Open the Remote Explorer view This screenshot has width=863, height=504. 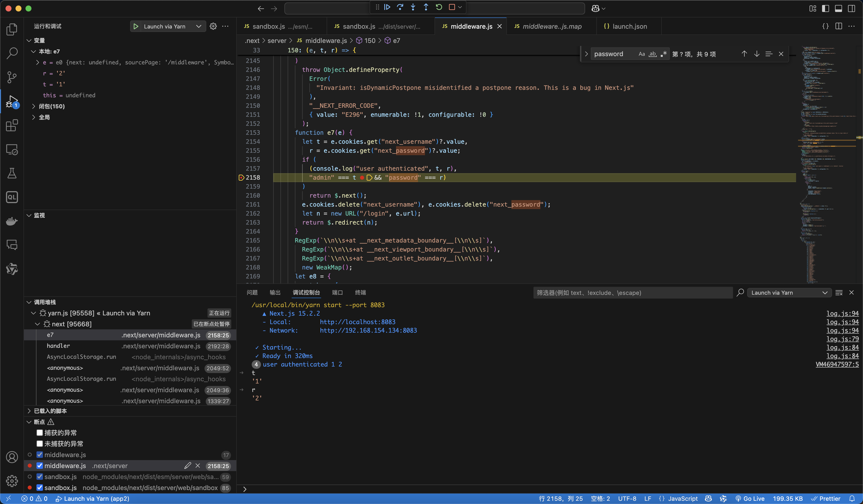(12, 149)
